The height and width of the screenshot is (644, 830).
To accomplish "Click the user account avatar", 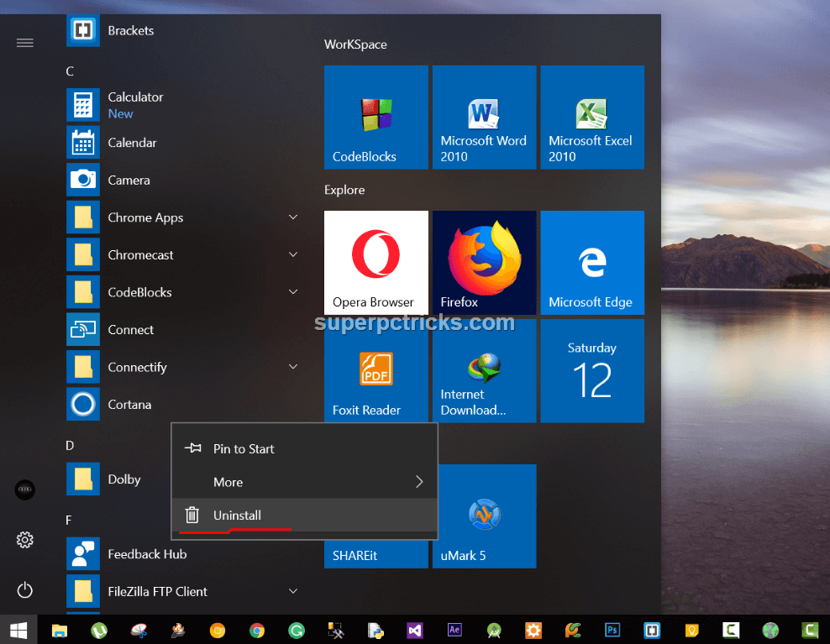I will (x=25, y=490).
